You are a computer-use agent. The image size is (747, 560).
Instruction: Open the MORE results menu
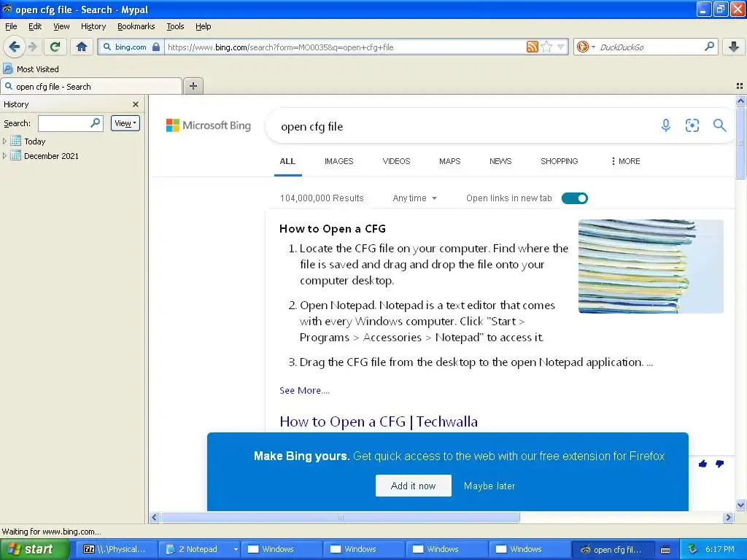coord(625,161)
